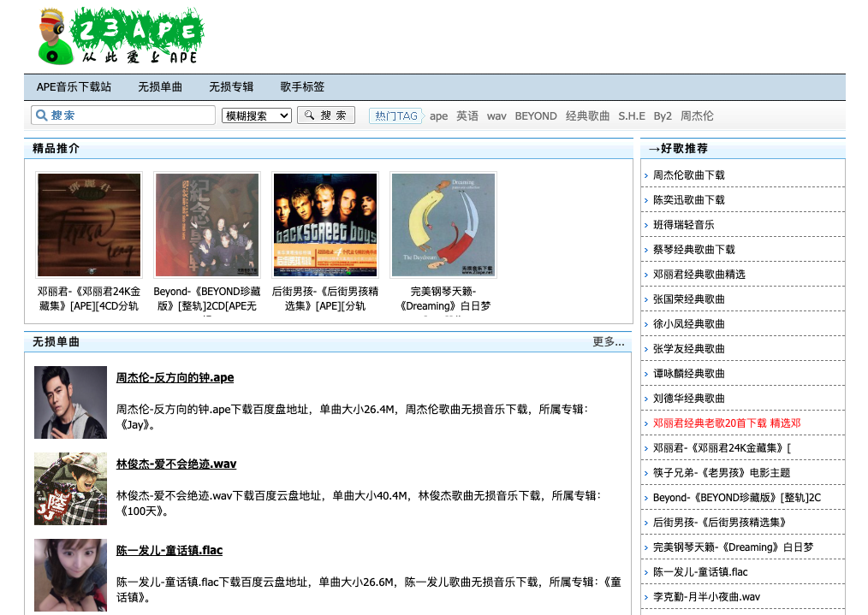Open the 模糊搜索 search mode dropdown
Image resolution: width=868 pixels, height=615 pixels.
[x=256, y=115]
